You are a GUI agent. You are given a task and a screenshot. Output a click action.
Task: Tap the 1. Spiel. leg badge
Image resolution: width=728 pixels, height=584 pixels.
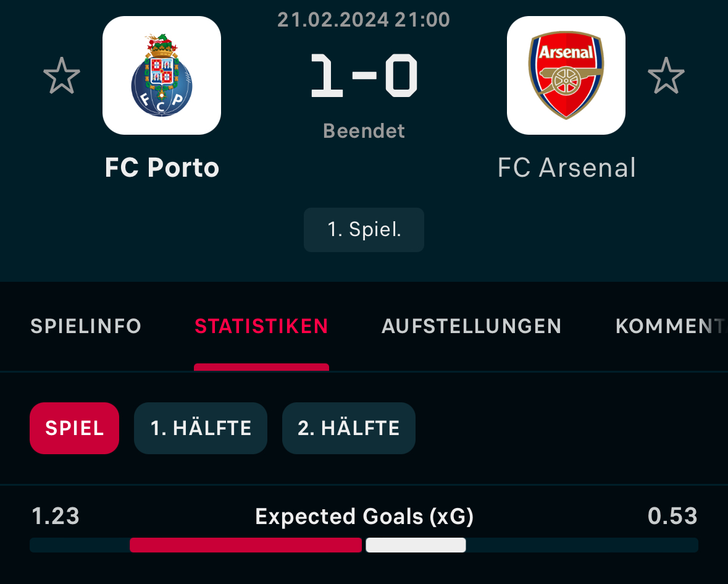click(364, 229)
